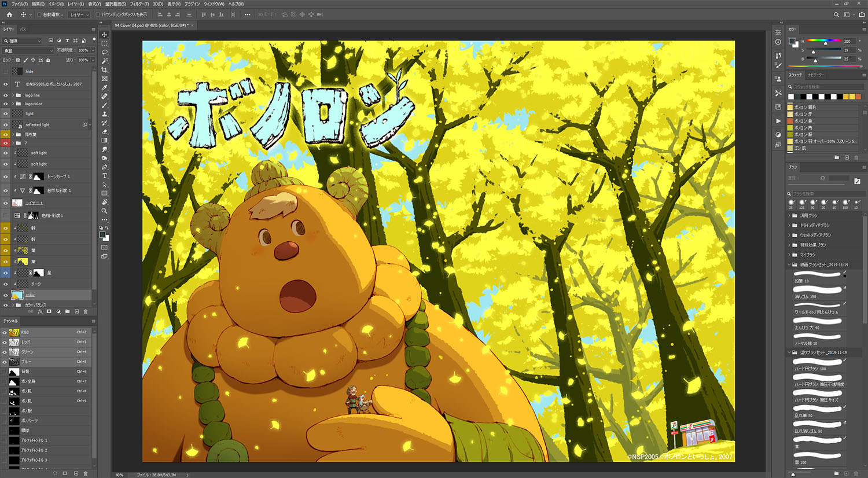The width and height of the screenshot is (868, 478).
Task: Open the Info panel icon
Action: point(778,42)
